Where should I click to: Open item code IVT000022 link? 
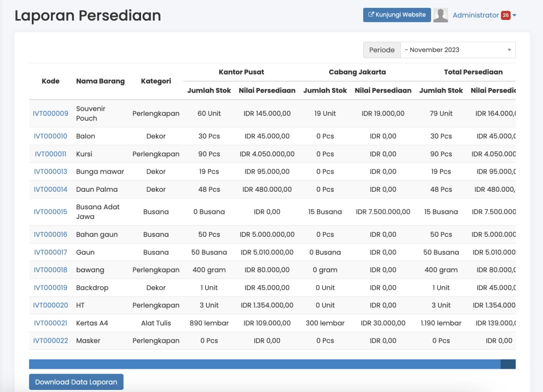pos(50,341)
